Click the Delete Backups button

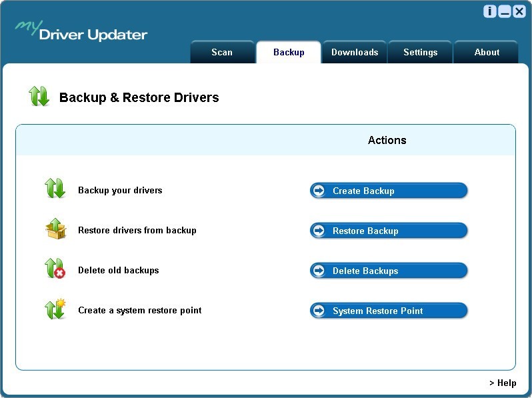click(389, 271)
